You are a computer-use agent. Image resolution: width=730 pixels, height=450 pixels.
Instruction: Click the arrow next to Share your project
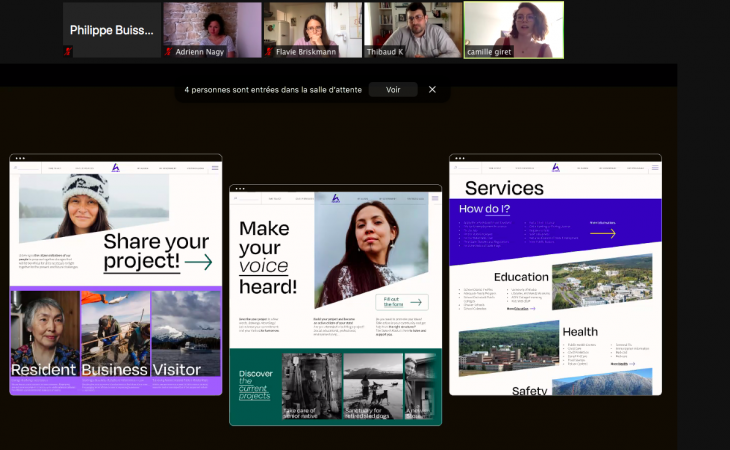click(198, 262)
